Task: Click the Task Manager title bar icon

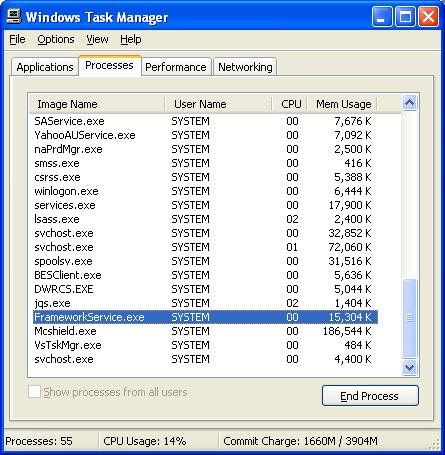Action: coord(14,16)
